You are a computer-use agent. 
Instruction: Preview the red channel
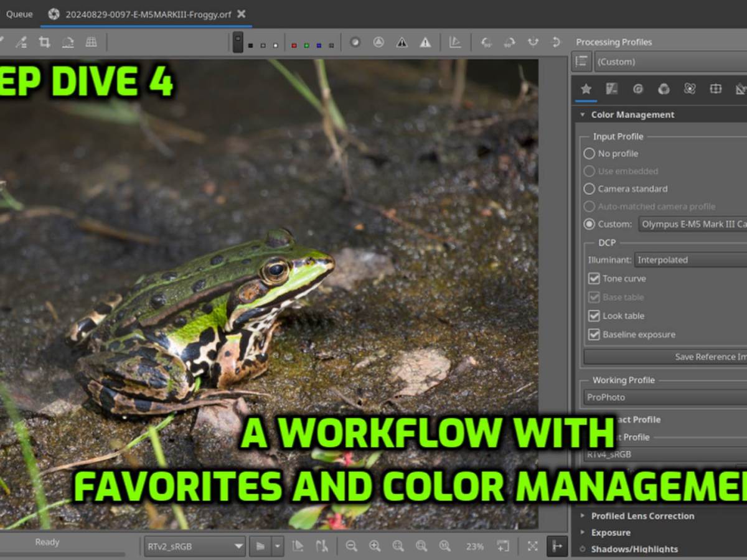(294, 45)
